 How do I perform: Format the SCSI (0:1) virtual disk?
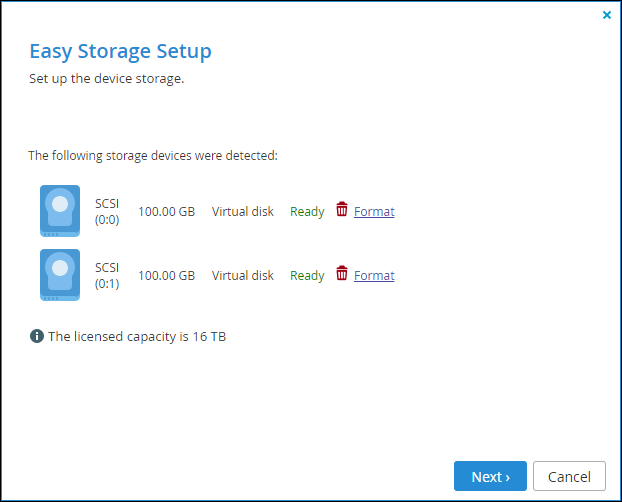[x=374, y=275]
